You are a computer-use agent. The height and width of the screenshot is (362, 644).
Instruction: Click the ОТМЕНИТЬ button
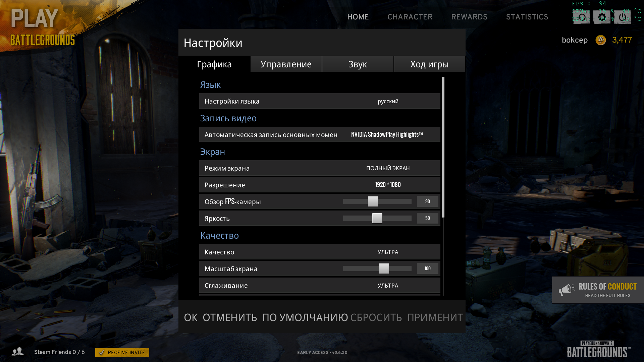(x=230, y=317)
